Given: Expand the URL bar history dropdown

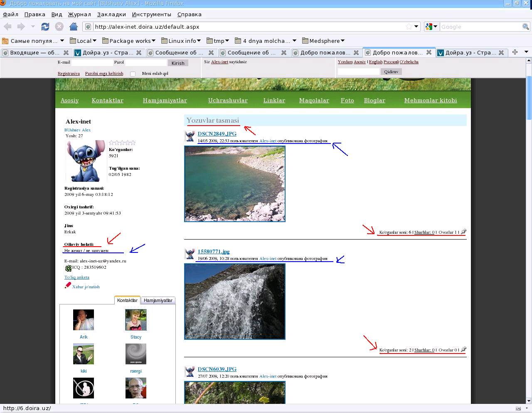Looking at the screenshot, I should 416,27.
